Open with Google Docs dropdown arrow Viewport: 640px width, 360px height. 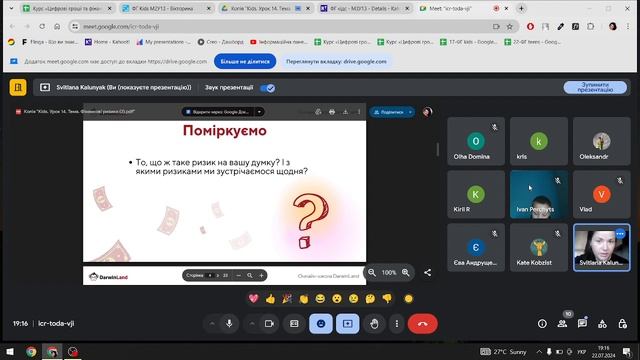point(259,112)
